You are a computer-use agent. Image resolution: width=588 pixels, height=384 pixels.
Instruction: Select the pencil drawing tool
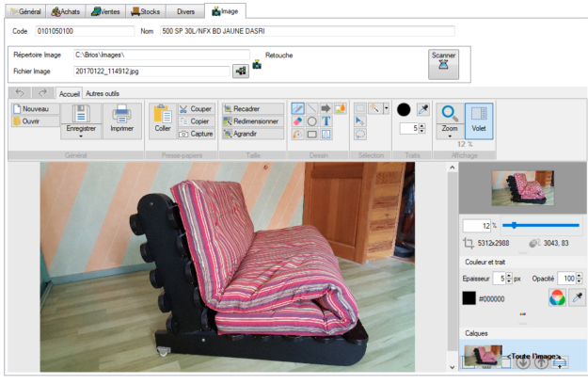click(297, 108)
